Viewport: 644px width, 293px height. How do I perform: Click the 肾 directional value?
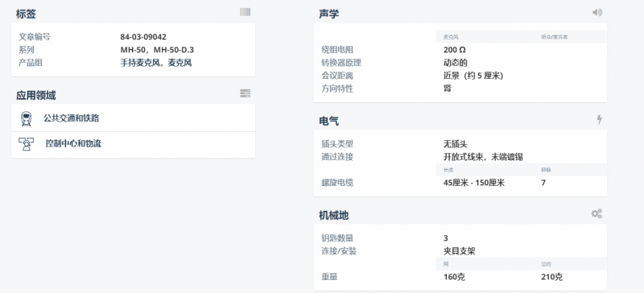coord(448,89)
